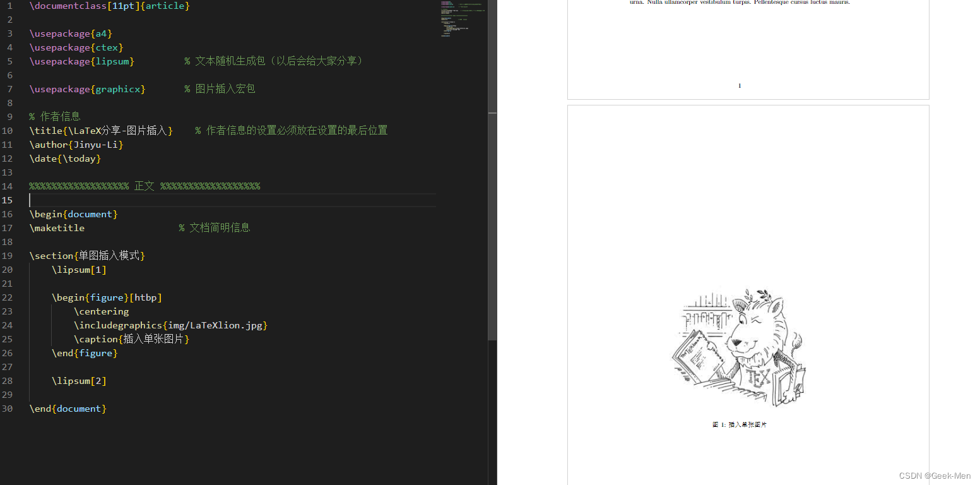The image size is (980, 485).
Task: Click the \documentclass[11pt]{article} line
Action: [x=109, y=6]
